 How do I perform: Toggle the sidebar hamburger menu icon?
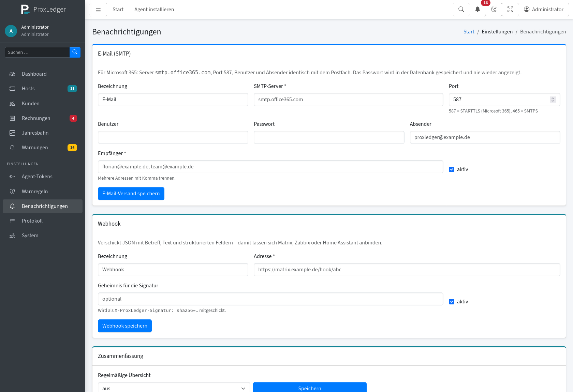[x=98, y=10]
